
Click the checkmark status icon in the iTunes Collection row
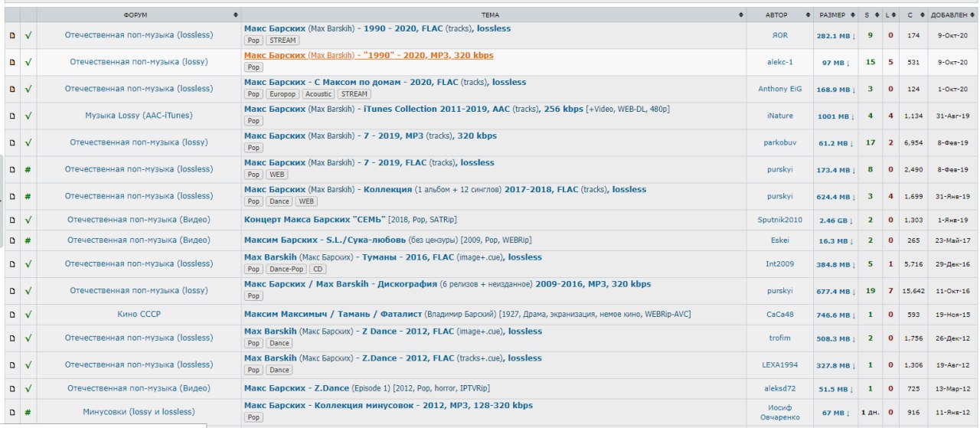click(28, 116)
